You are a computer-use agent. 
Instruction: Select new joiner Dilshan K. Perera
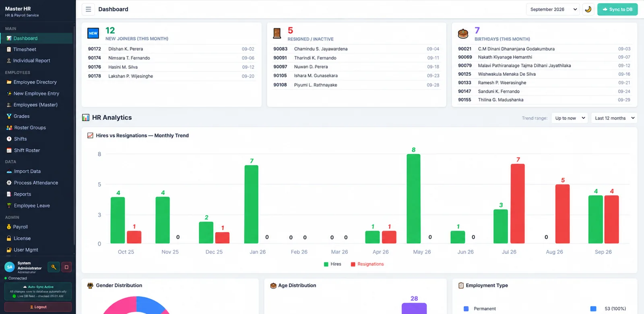[171, 49]
